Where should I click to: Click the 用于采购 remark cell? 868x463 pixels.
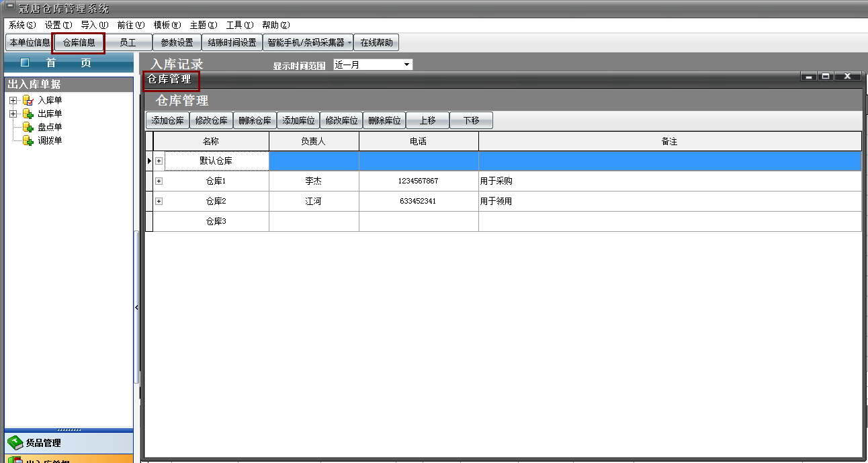point(670,181)
